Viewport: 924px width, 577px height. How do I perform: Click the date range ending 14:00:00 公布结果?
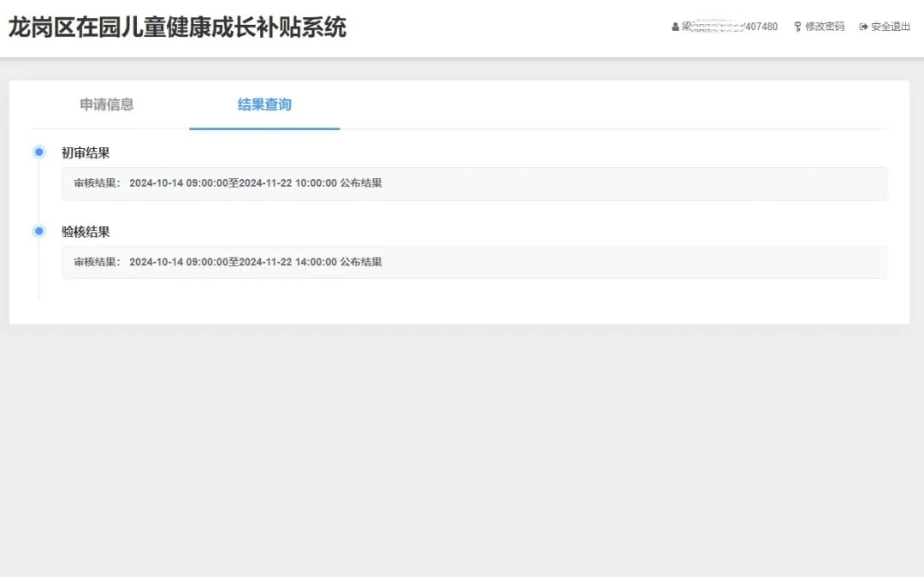coord(255,262)
